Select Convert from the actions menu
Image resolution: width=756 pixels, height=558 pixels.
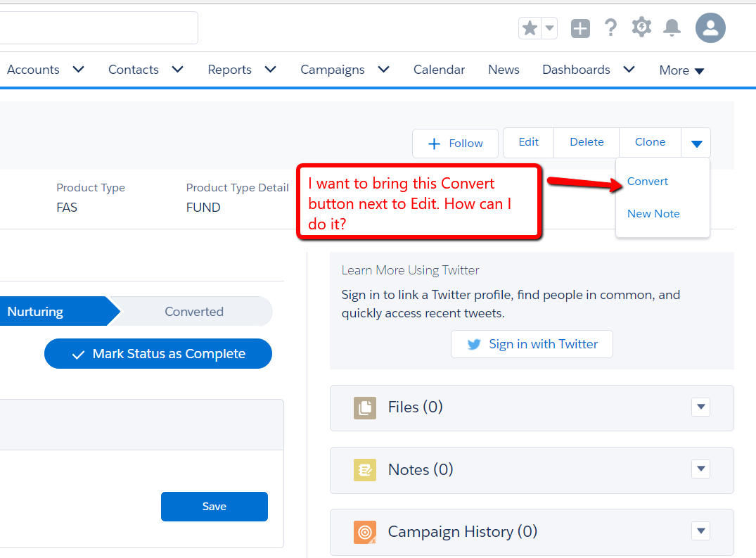pos(648,182)
